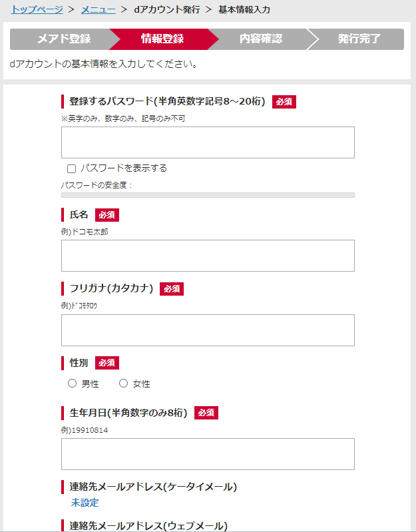Select the 発行完了 step tab

tap(359, 39)
